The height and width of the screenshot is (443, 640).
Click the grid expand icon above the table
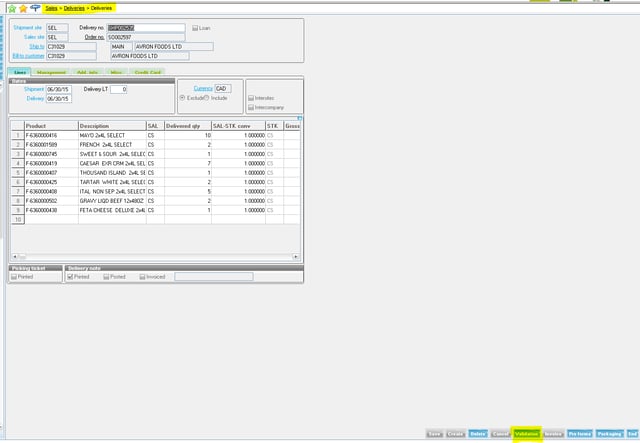300,118
